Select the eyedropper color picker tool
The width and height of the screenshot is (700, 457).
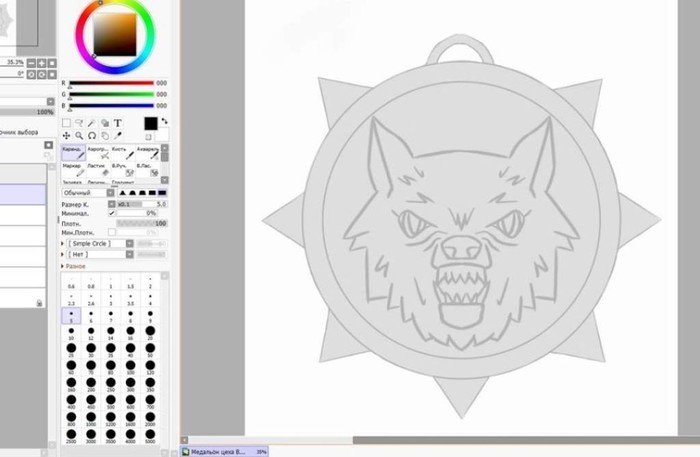(x=118, y=136)
